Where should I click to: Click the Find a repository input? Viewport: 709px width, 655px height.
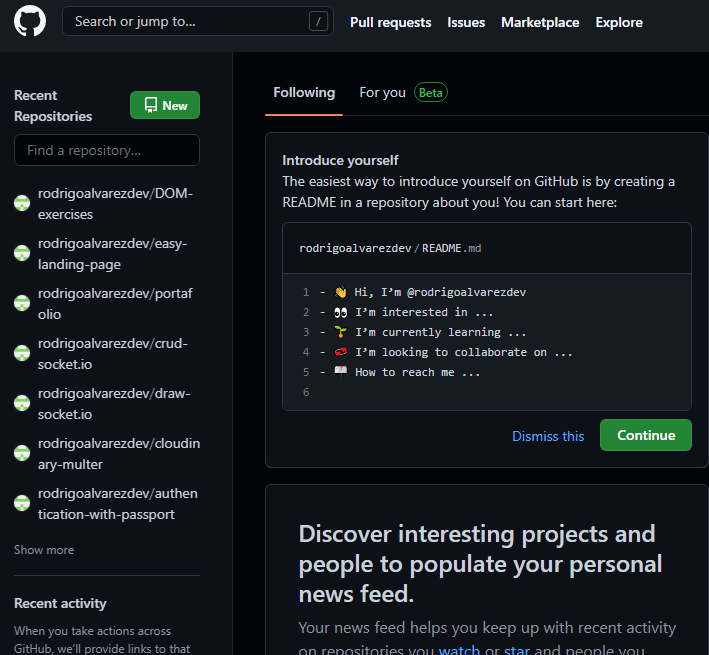[x=107, y=151]
